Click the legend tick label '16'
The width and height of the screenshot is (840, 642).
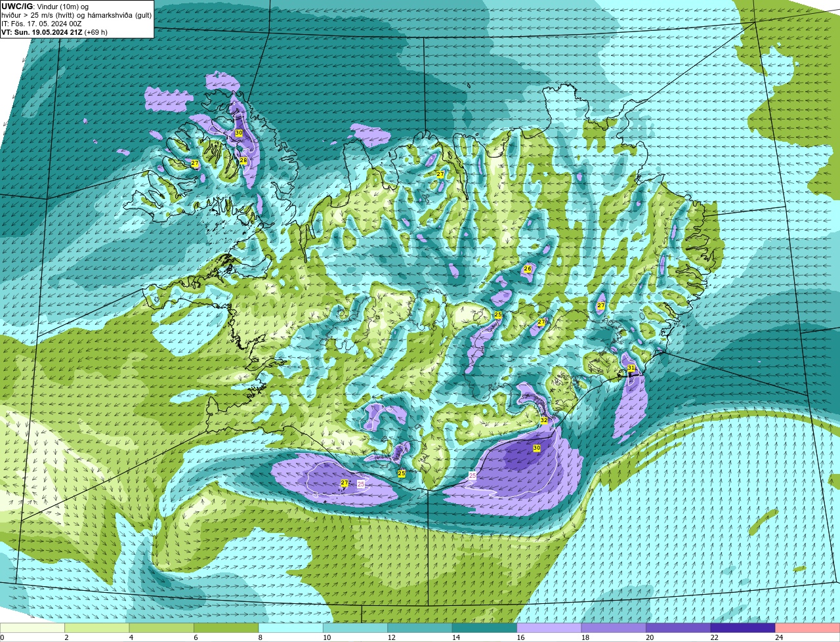pos(520,637)
